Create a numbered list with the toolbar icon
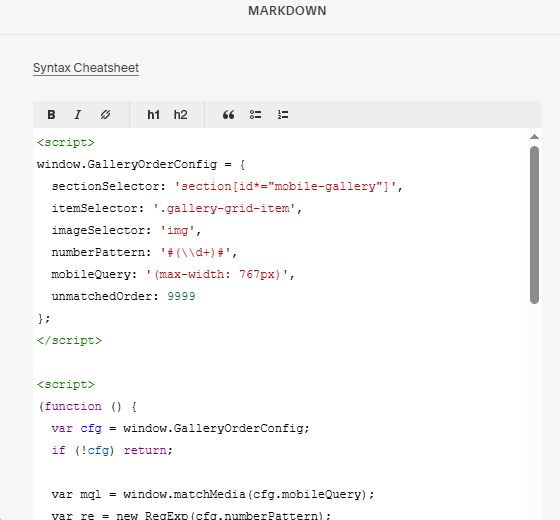560x520 pixels. [283, 115]
